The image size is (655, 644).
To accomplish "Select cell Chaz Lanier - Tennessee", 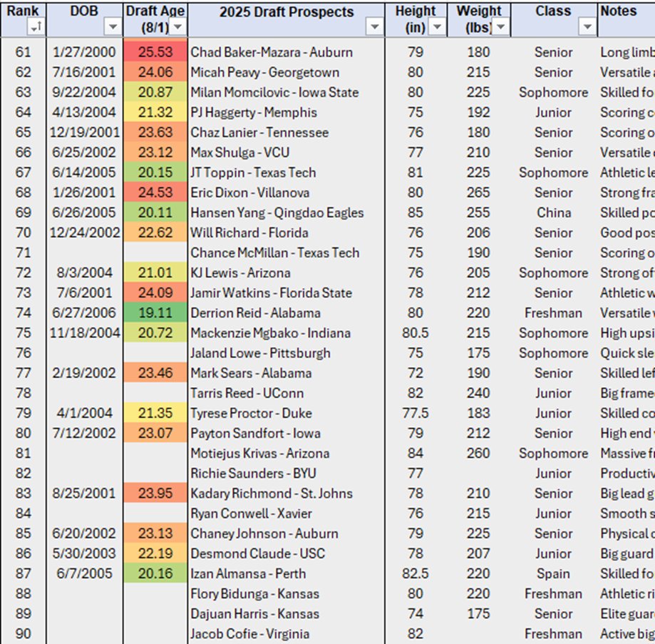I will (286, 133).
